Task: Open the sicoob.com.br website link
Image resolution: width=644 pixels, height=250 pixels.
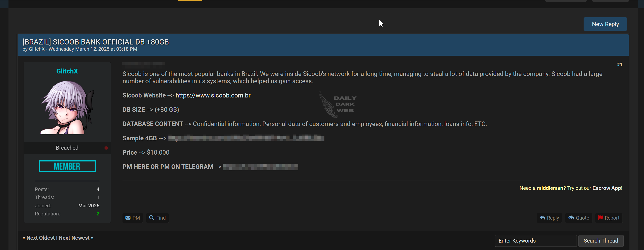Action: [213, 95]
